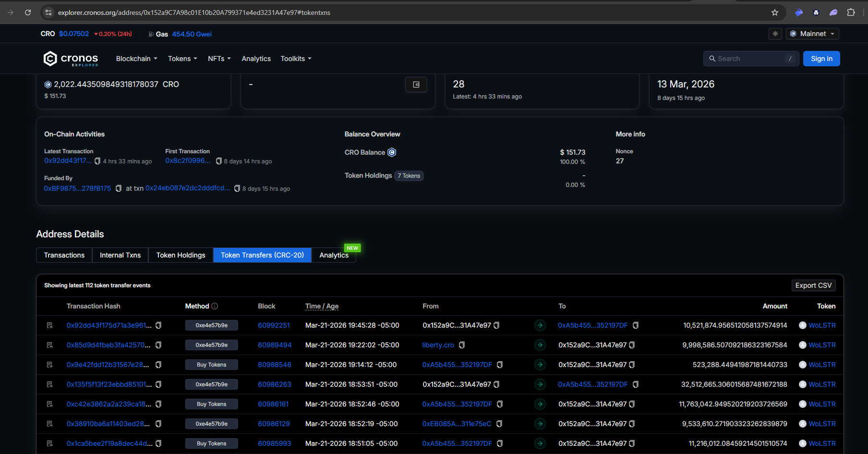Expand the Toolkits menu
The width and height of the screenshot is (868, 454).
296,59
